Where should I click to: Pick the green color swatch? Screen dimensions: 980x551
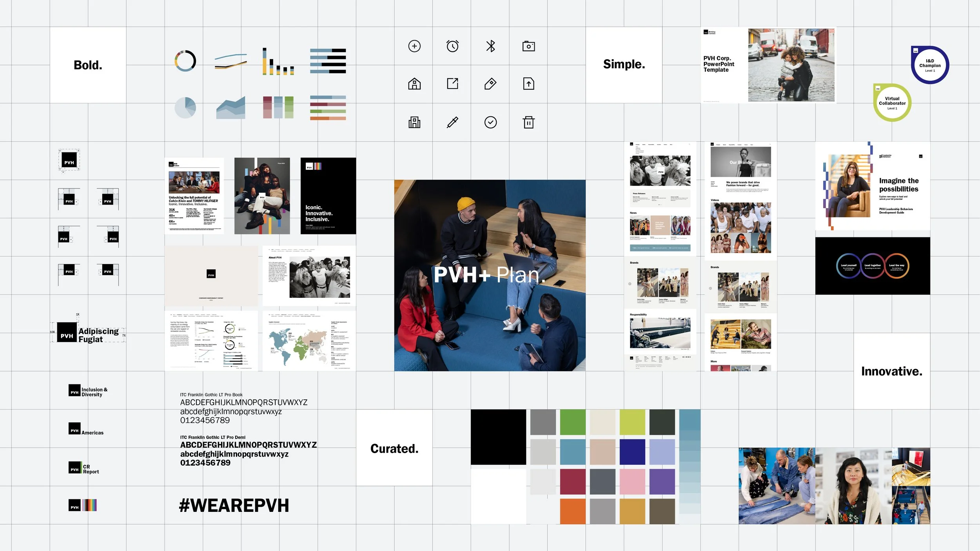pos(573,422)
